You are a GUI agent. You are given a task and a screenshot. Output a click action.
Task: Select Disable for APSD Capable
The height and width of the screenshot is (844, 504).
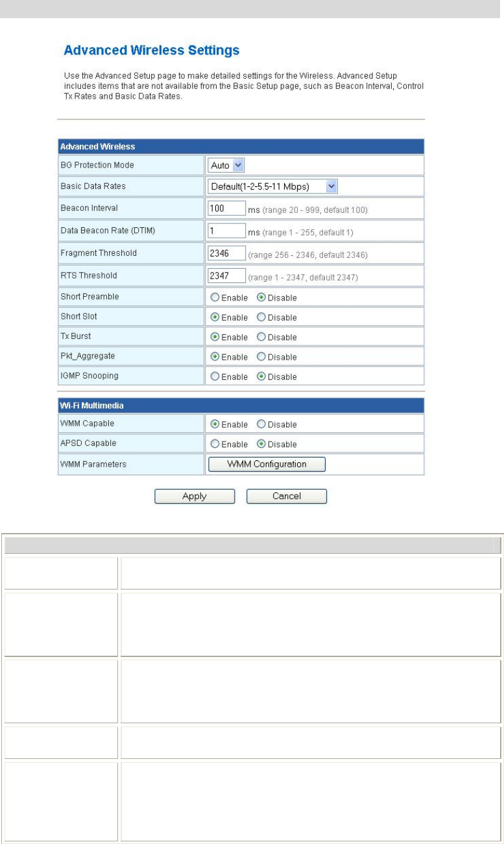pos(261,444)
